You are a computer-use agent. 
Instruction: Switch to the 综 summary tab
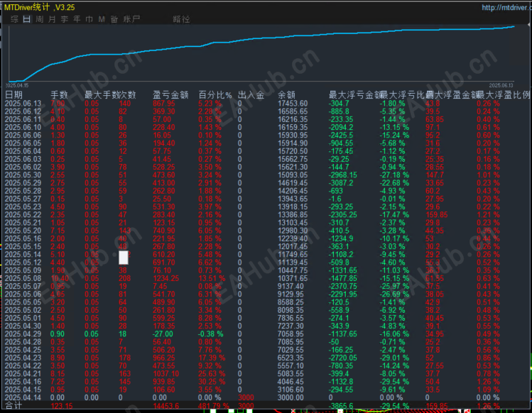tap(14, 19)
